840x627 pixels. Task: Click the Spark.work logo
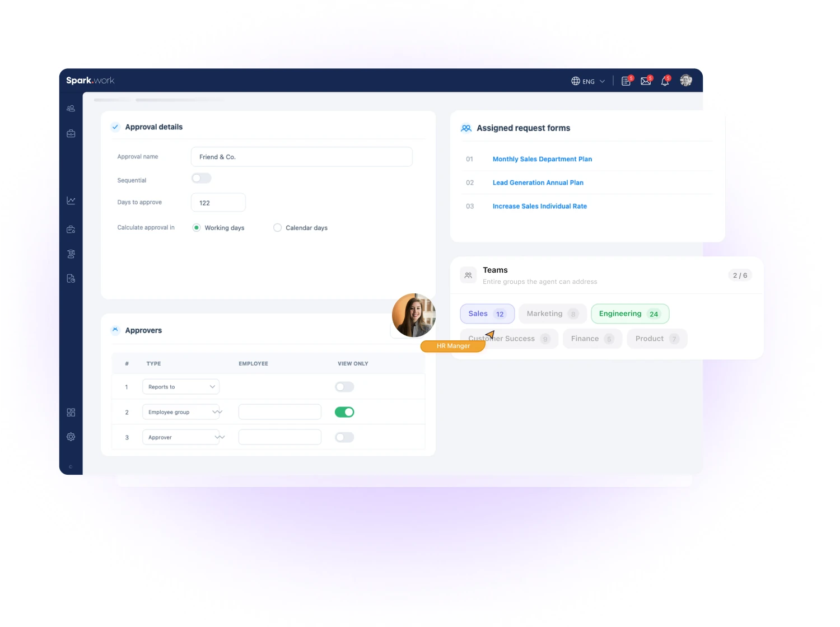(90, 81)
